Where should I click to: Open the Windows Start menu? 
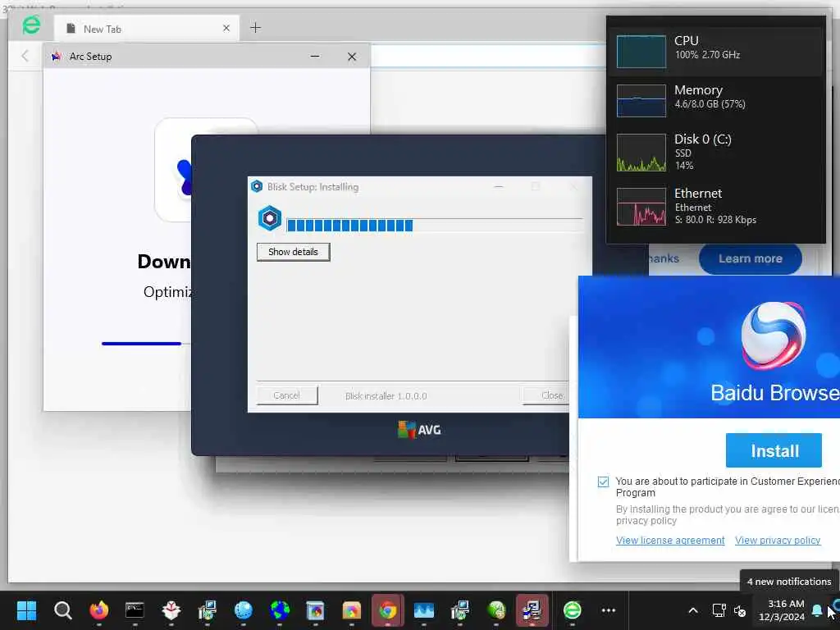point(26,609)
